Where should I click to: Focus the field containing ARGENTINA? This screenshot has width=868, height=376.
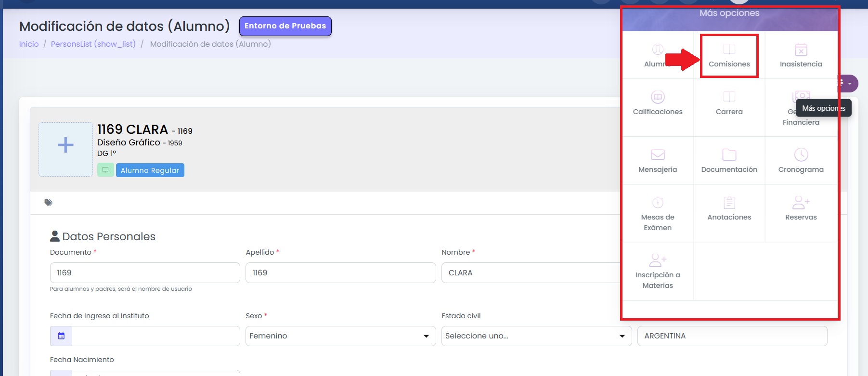point(732,336)
